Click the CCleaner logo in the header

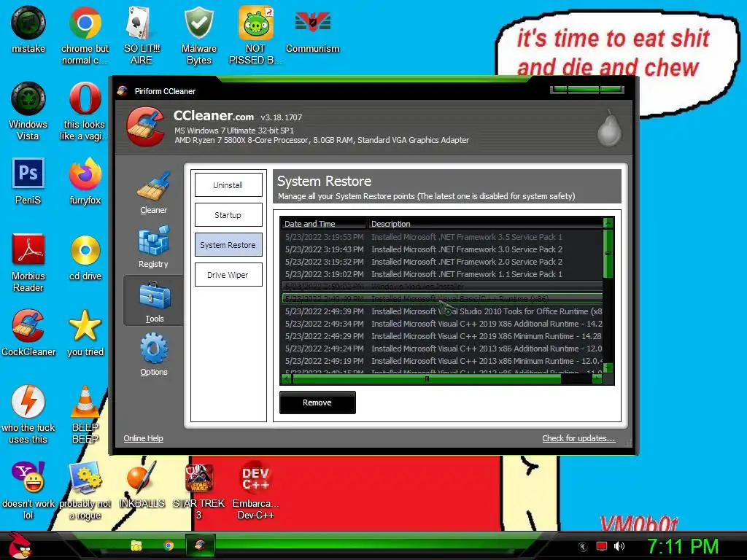point(146,126)
